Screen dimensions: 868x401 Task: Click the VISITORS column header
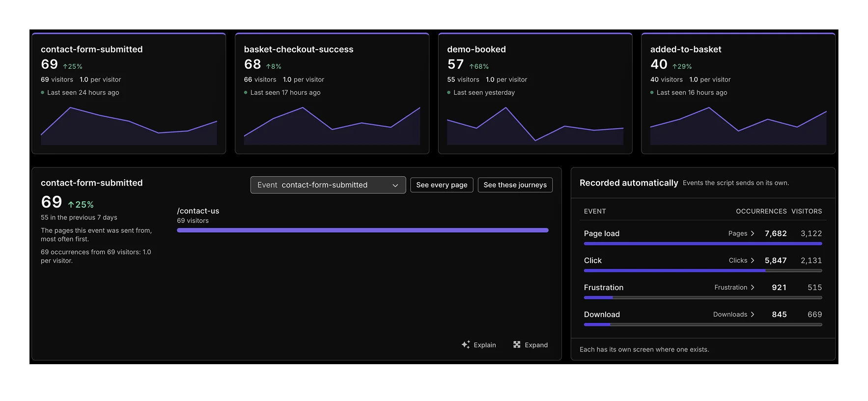(807, 212)
